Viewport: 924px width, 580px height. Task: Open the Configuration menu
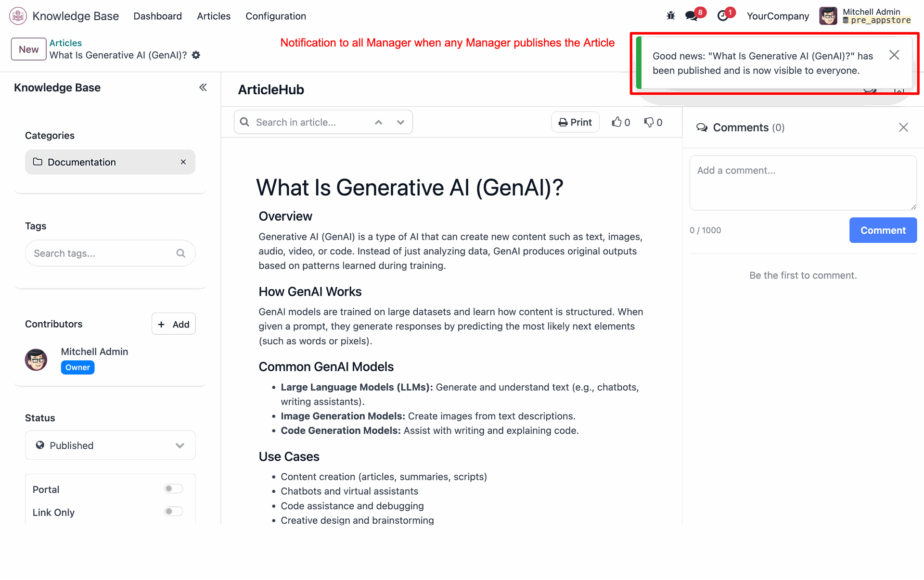[276, 16]
